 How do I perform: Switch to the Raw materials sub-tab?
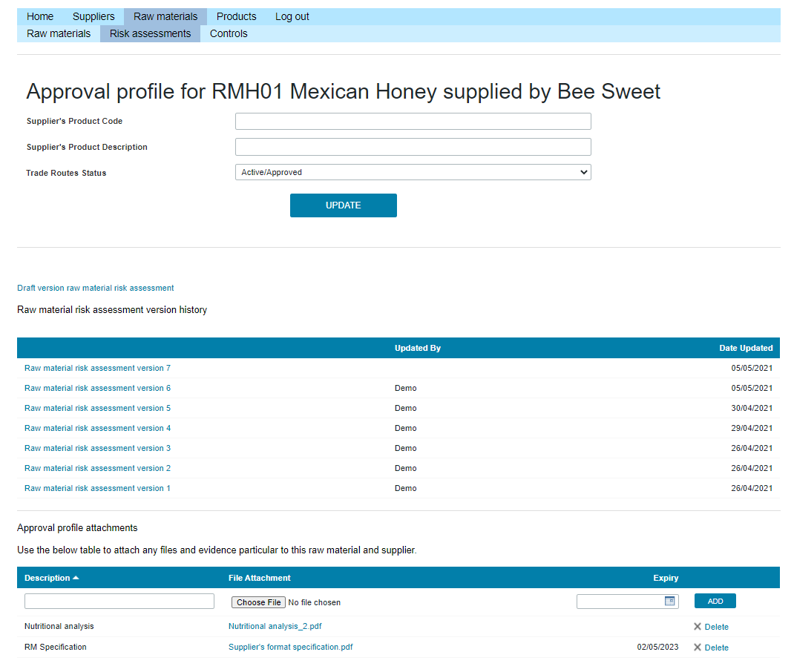tap(59, 33)
